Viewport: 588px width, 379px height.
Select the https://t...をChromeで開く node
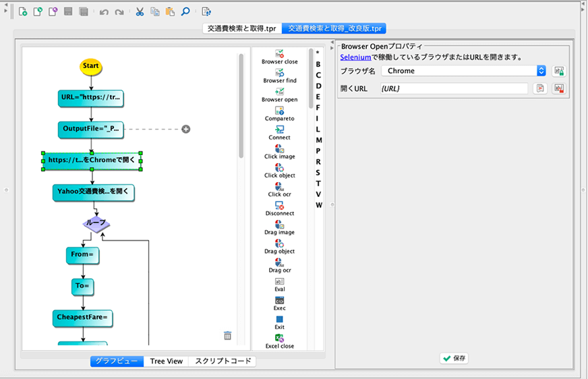click(92, 161)
